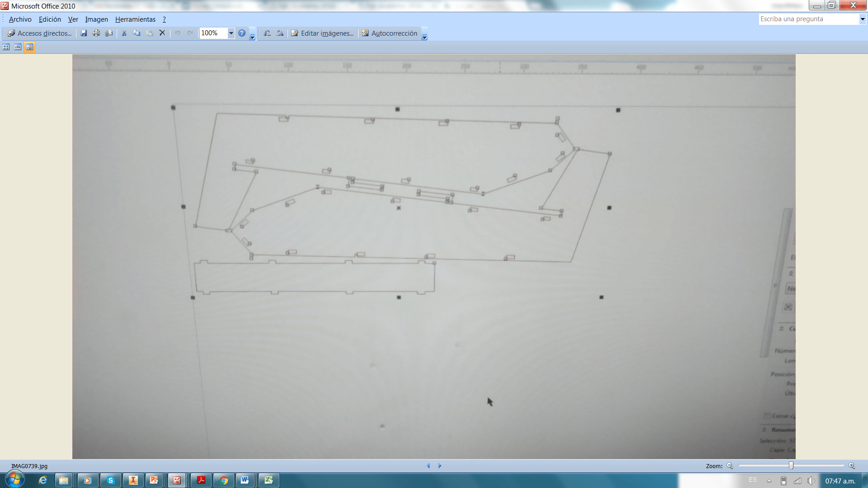The image size is (868, 488).
Task: Go to next picture arrow
Action: pos(439,465)
